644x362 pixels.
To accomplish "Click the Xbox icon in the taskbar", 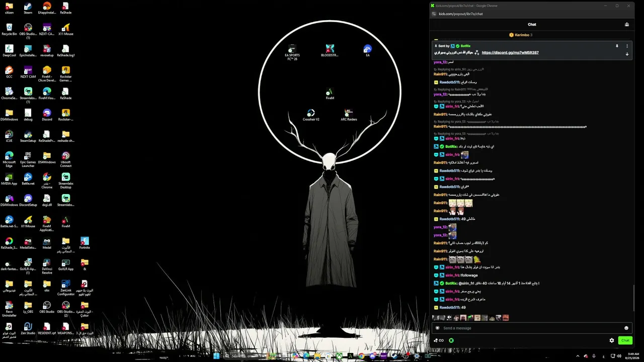I will 340,356.
